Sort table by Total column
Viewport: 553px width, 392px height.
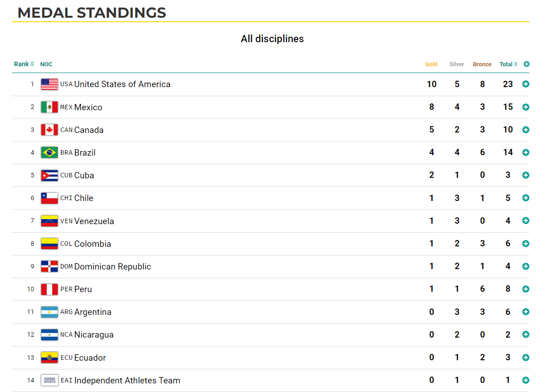coord(509,64)
